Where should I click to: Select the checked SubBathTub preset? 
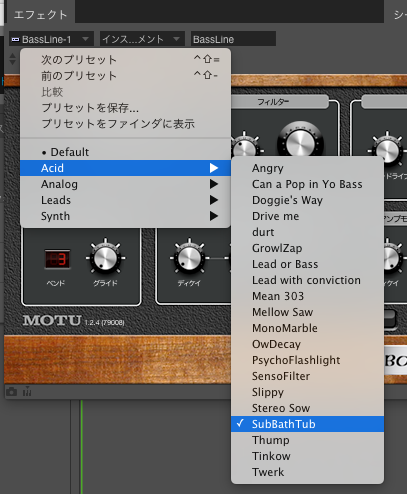[307, 424]
